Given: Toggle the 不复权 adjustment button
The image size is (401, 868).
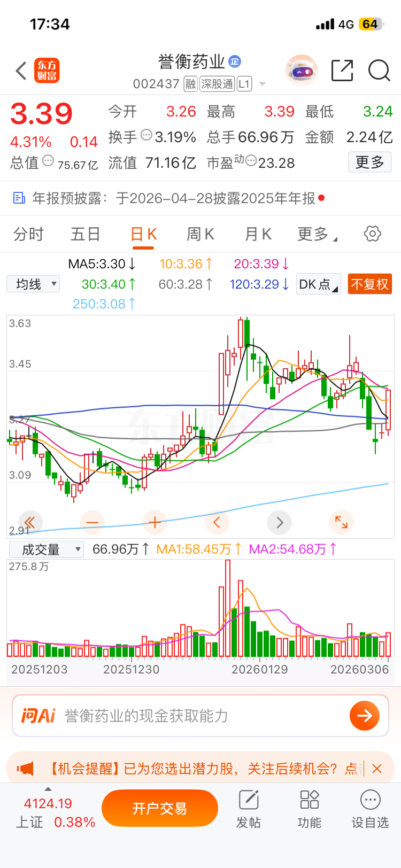Looking at the screenshot, I should click(x=369, y=284).
